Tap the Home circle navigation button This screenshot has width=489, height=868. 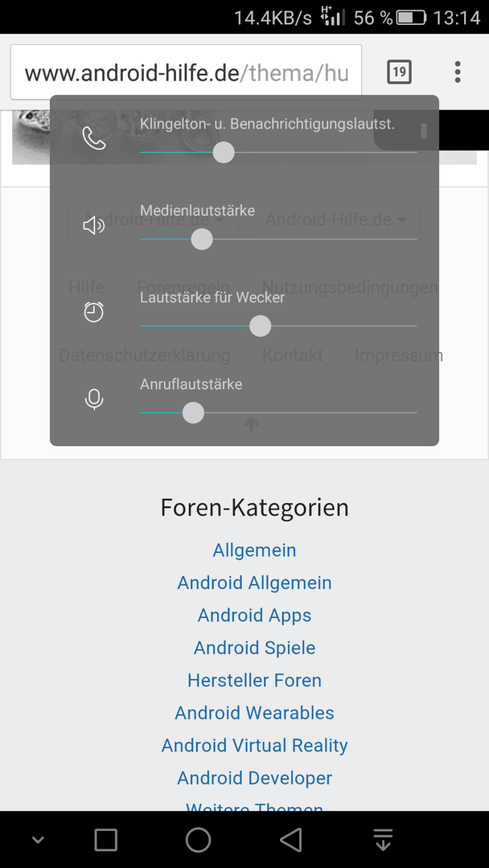click(199, 840)
